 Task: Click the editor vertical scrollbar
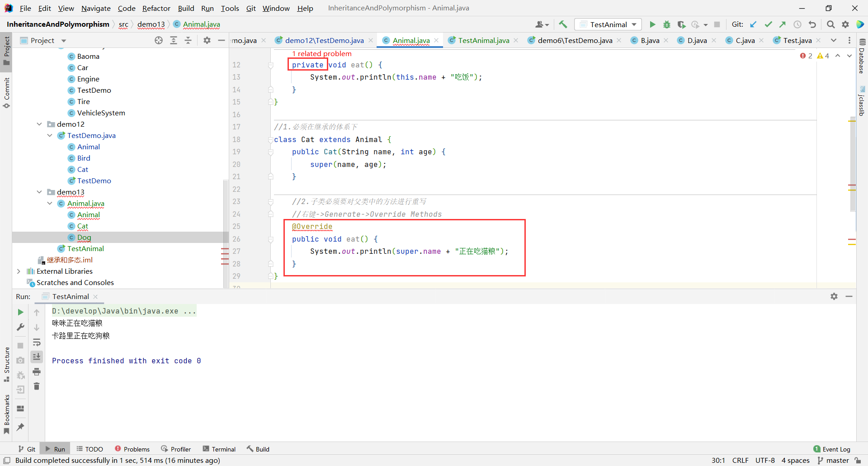pos(853,165)
